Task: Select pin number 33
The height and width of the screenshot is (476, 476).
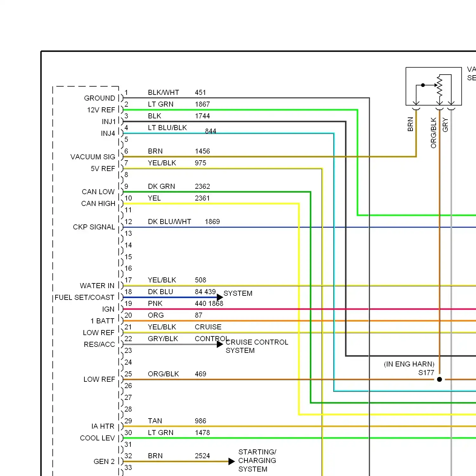Action: tap(128, 467)
